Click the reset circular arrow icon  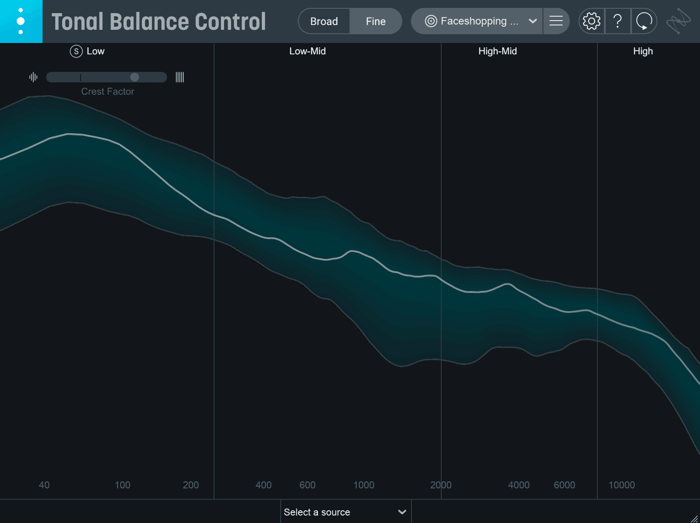pos(644,21)
